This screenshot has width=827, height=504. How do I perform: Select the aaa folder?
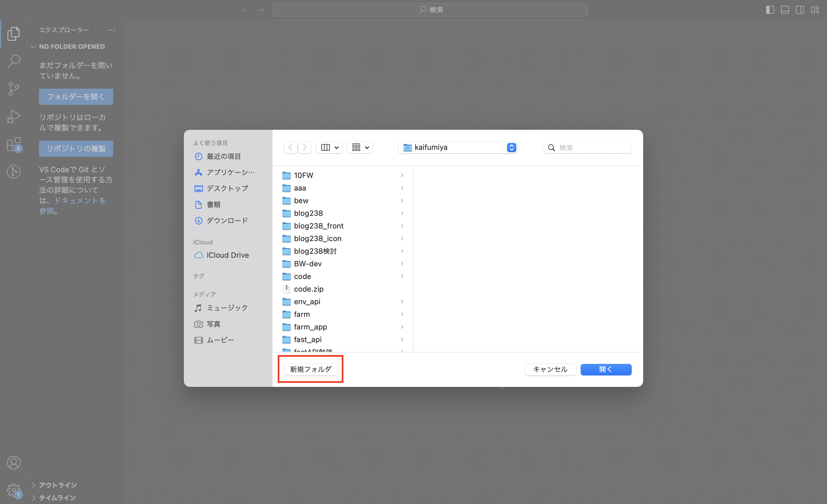(343, 188)
